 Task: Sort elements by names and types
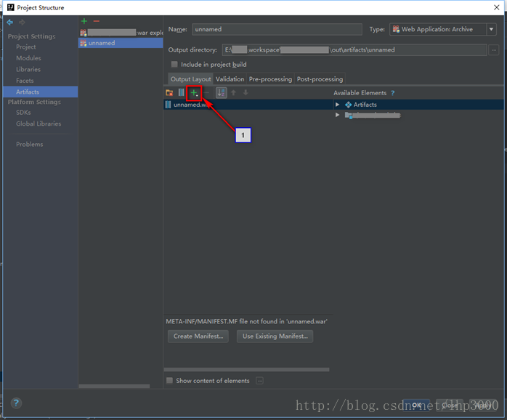tap(221, 93)
